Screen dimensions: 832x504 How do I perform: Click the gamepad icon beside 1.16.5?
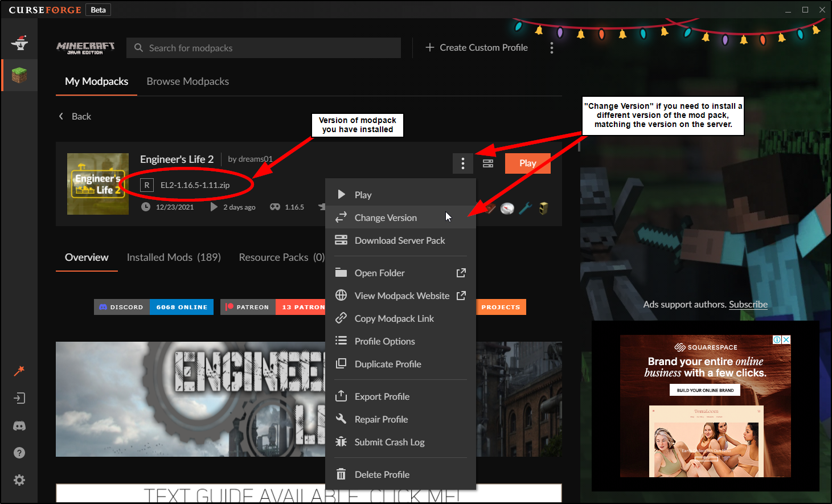tap(275, 207)
